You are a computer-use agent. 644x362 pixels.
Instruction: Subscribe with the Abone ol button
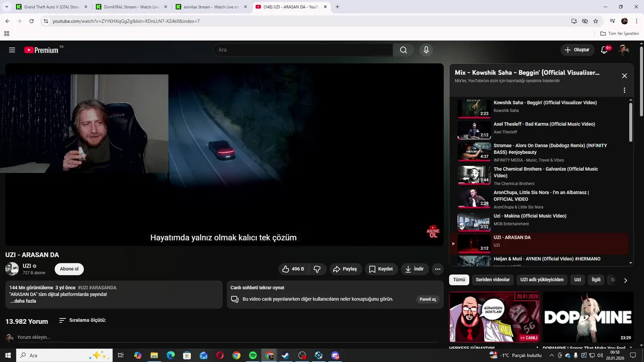(x=69, y=269)
